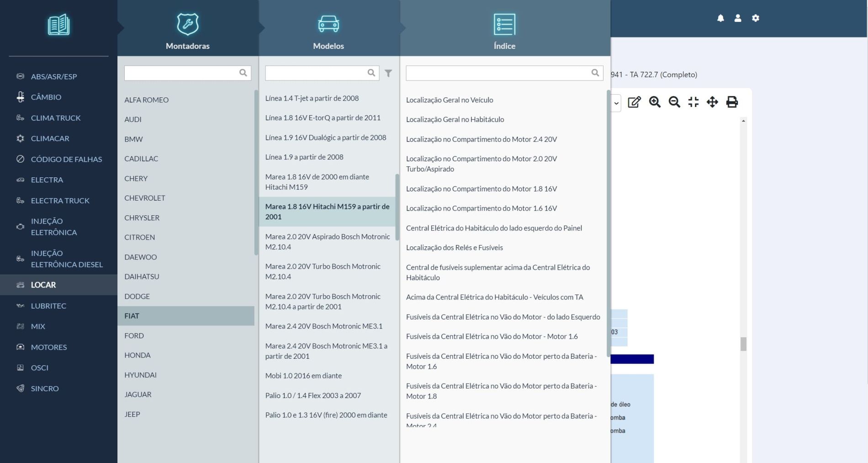
Task: Click the compress view icon
Action: pos(693,102)
